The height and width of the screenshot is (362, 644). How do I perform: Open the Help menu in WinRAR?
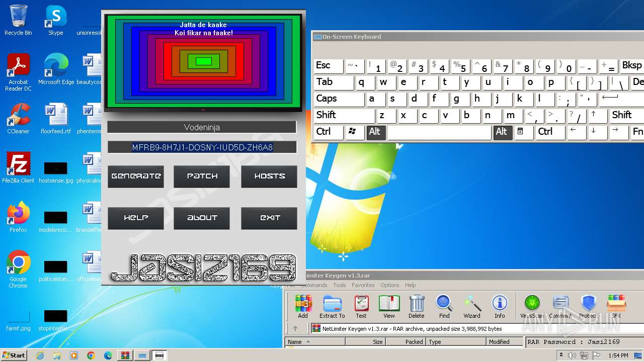click(x=411, y=285)
